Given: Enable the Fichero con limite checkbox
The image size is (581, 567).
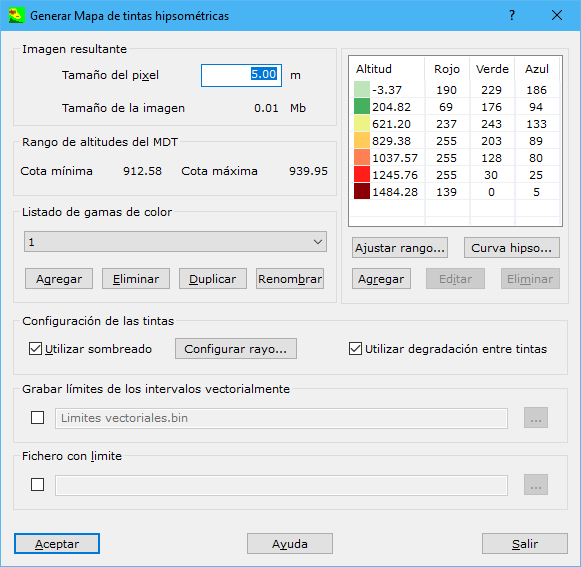Looking at the screenshot, I should (37, 484).
